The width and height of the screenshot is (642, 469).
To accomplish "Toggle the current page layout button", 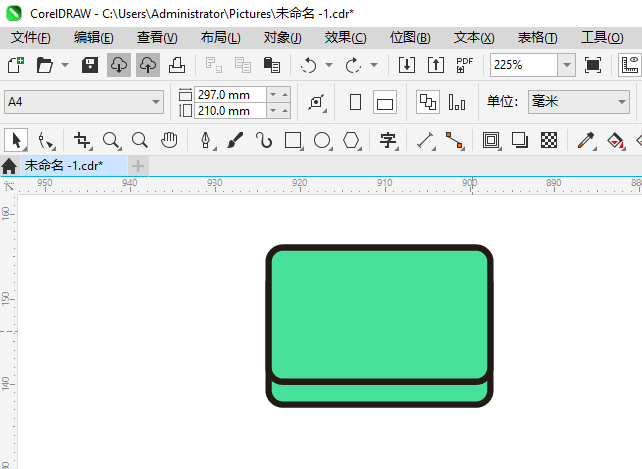I will (x=457, y=102).
